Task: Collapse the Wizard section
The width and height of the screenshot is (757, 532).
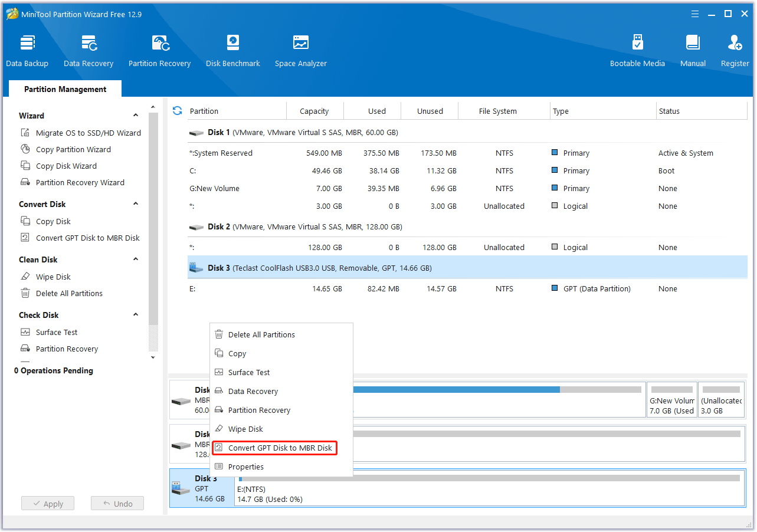Action: [136, 116]
